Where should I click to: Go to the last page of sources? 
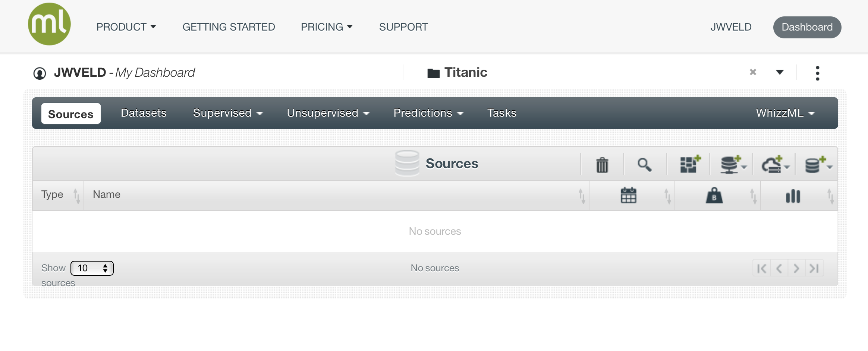(x=814, y=268)
